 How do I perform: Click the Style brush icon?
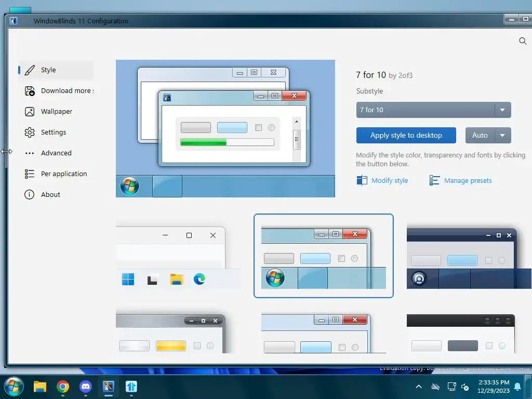pos(30,70)
